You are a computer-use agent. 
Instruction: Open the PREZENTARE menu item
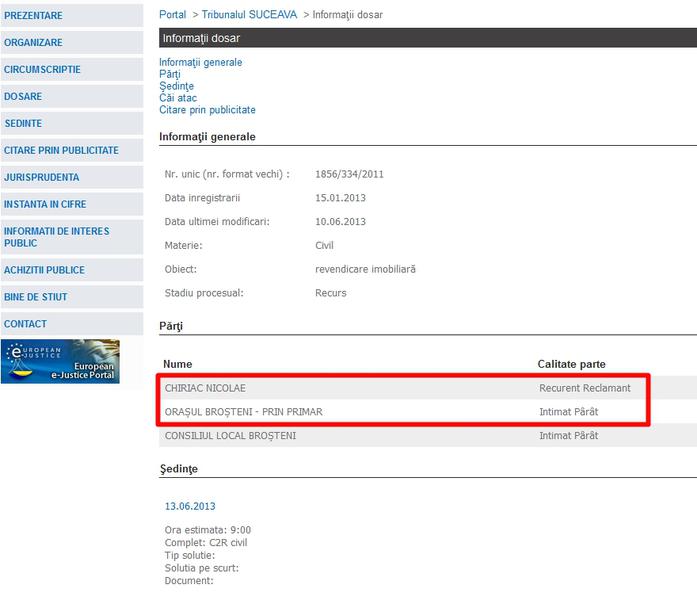(34, 16)
